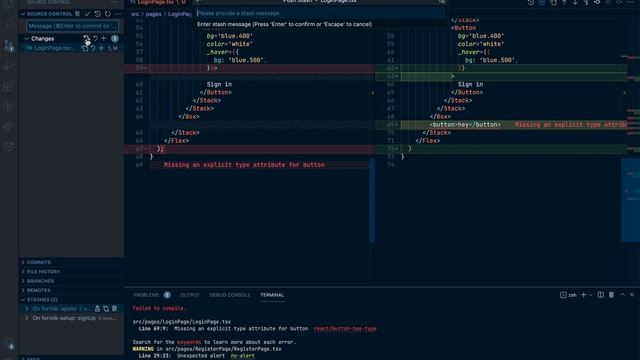This screenshot has width=640, height=360.
Task: Switch to the Problems tab
Action: pos(146,295)
